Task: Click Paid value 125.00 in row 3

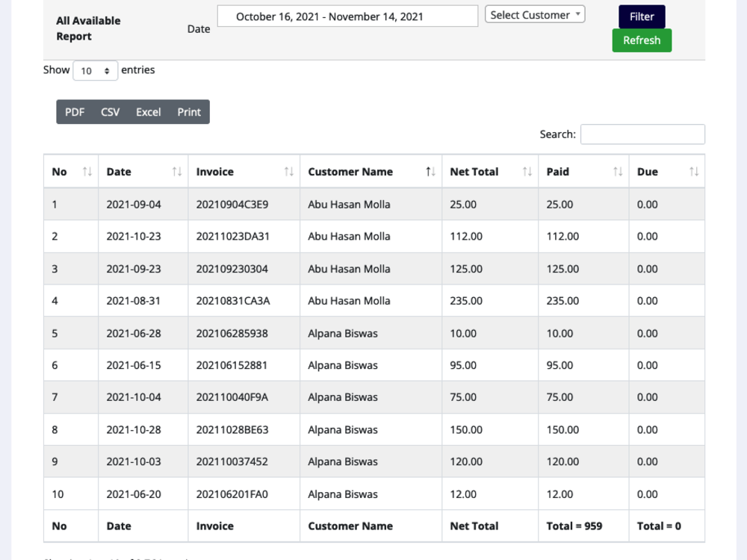Action: [x=562, y=269]
